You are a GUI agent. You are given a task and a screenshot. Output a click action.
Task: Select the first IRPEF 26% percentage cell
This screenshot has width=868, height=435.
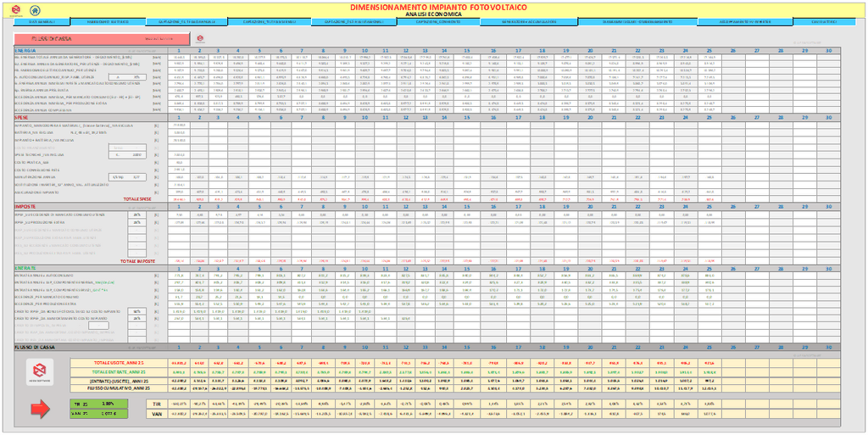(x=136, y=215)
